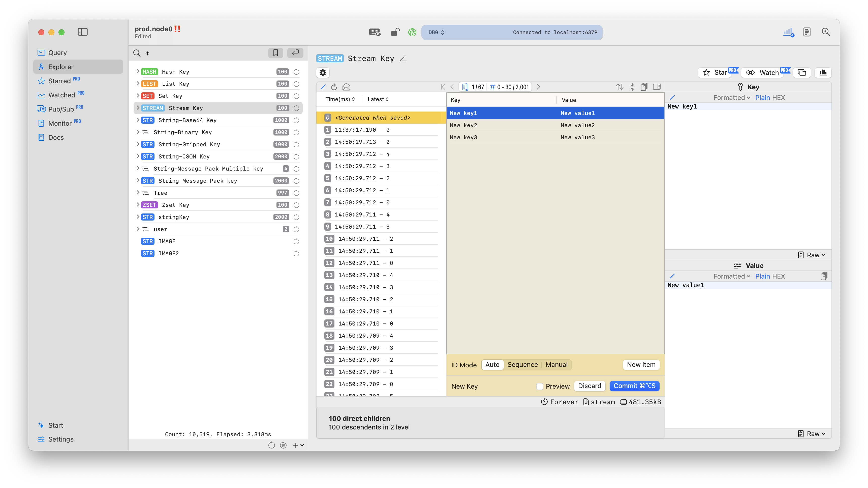This screenshot has height=488, width=868.
Task: Click the bookmark icon beside search field
Action: (275, 53)
